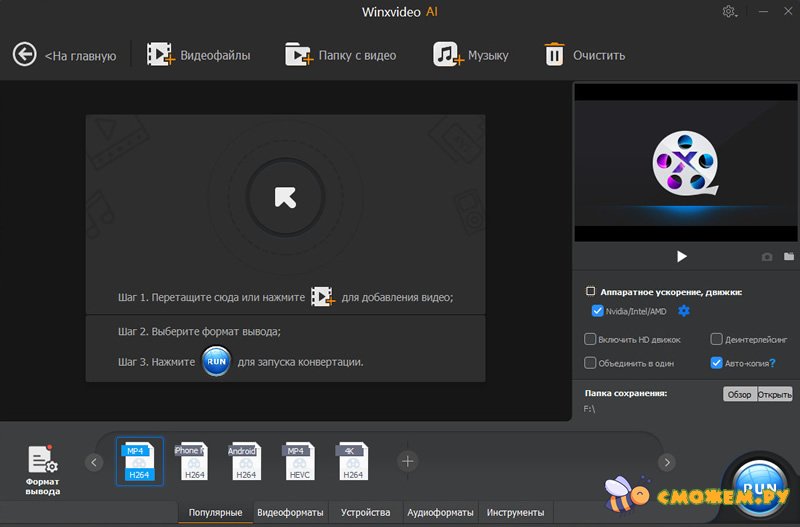This screenshot has height=527, width=800.
Task: Open the Формат вывода settings icon
Action: tap(42, 461)
